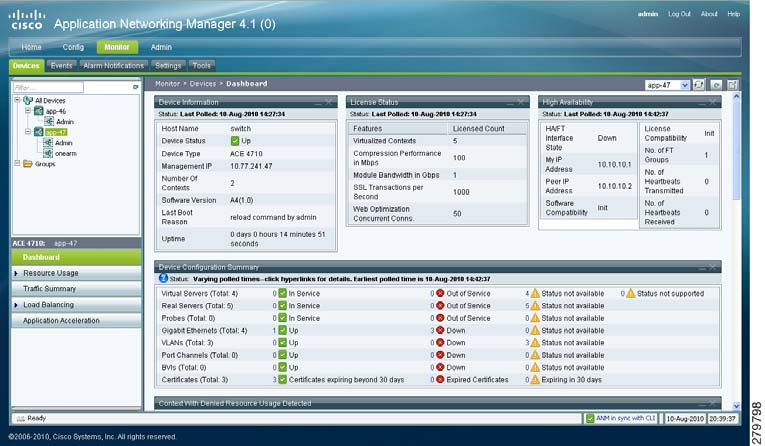This screenshot has width=765, height=446.
Task: Collapse the app-47 tree node
Action: click(x=26, y=132)
